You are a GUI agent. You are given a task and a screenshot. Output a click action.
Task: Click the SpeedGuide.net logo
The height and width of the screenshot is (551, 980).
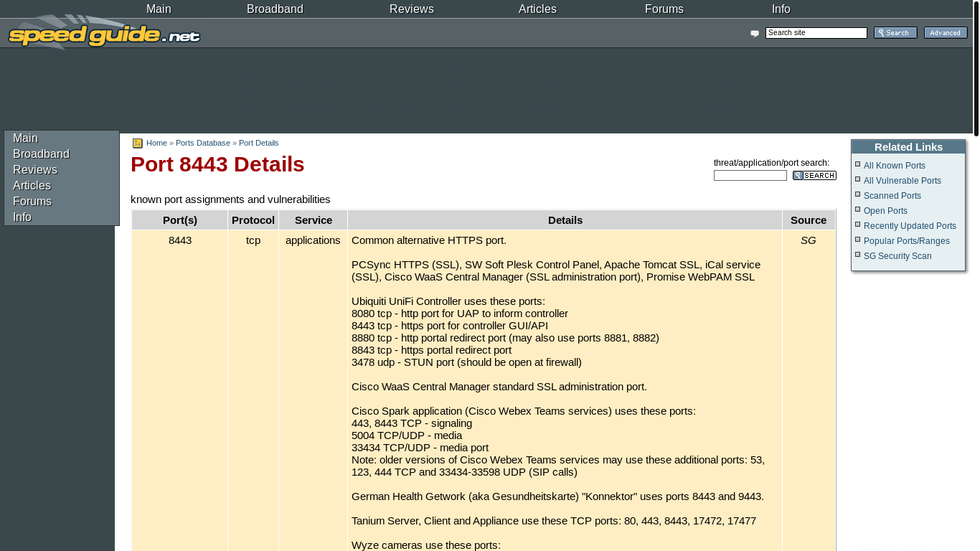point(104,34)
